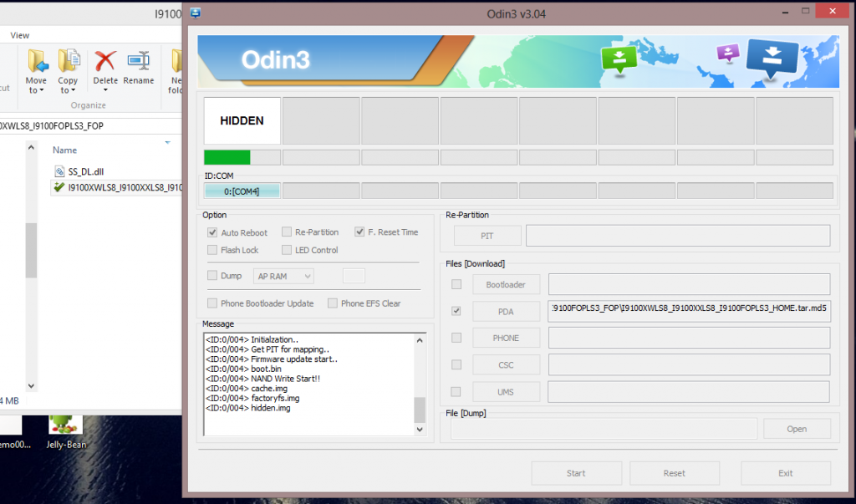Open the AP RAM dropdown

click(x=283, y=276)
